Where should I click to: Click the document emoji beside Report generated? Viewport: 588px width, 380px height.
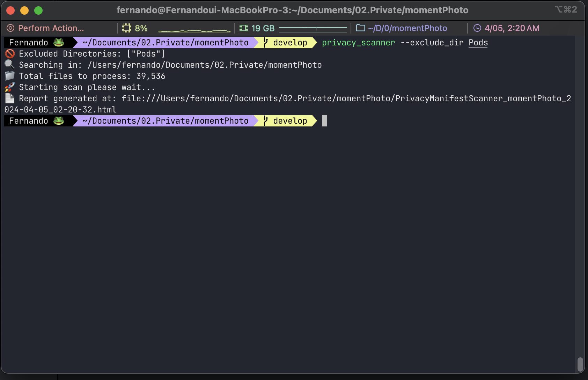pos(10,98)
